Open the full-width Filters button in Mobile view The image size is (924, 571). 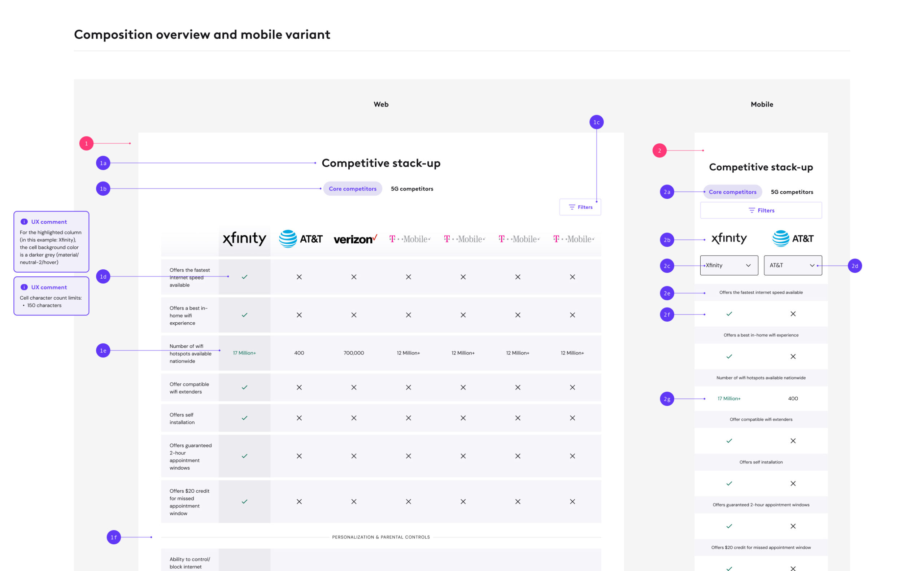tap(761, 210)
